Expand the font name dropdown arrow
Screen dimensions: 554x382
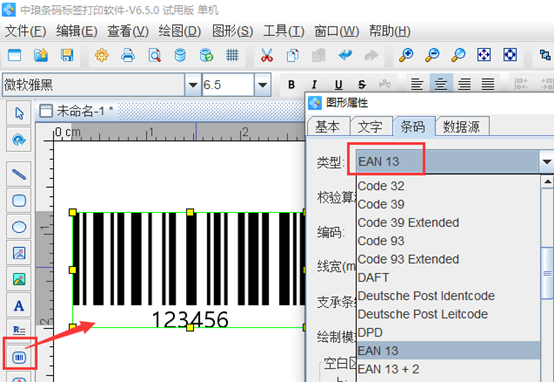(193, 85)
